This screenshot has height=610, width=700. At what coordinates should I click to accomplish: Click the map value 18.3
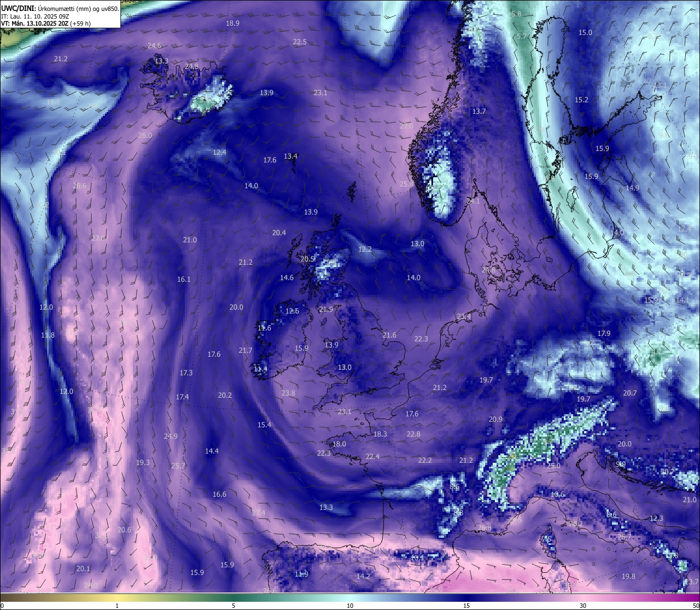coord(380,434)
